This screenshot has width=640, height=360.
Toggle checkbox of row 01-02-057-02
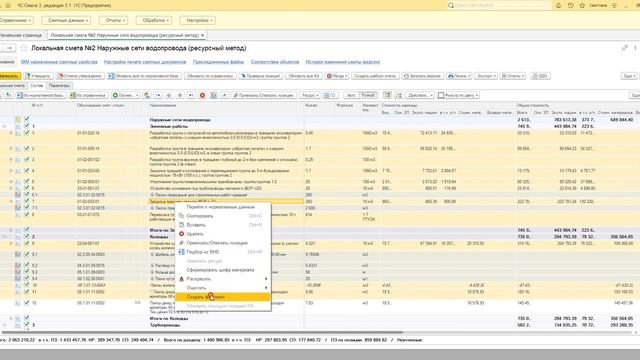point(27,159)
